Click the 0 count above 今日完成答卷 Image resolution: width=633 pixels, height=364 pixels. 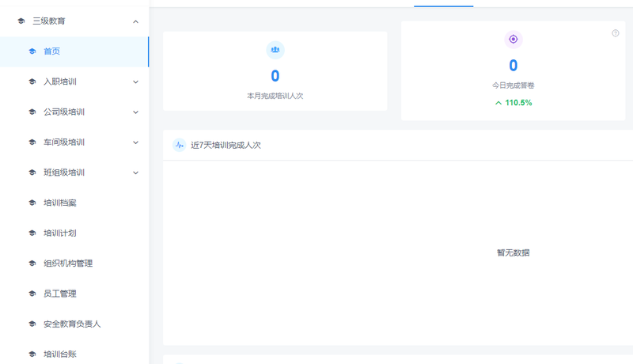point(513,66)
